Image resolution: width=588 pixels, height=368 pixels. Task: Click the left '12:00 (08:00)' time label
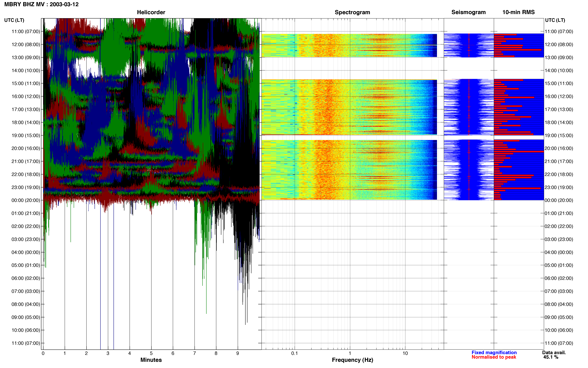[26, 45]
